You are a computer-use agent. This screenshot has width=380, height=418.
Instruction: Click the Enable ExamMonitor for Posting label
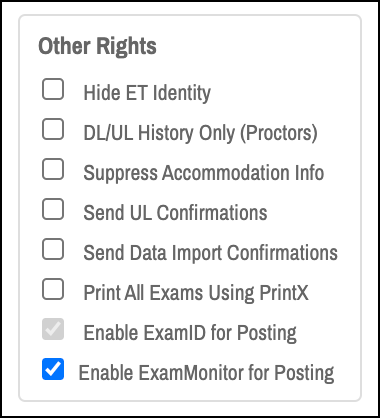click(x=206, y=373)
